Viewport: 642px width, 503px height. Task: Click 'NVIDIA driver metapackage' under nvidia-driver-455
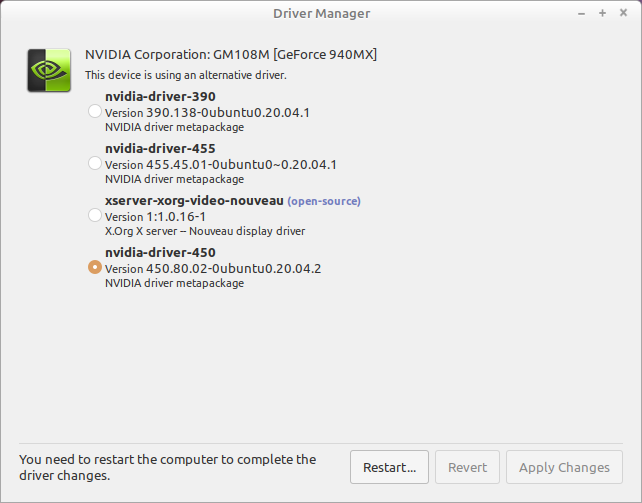[x=174, y=179]
